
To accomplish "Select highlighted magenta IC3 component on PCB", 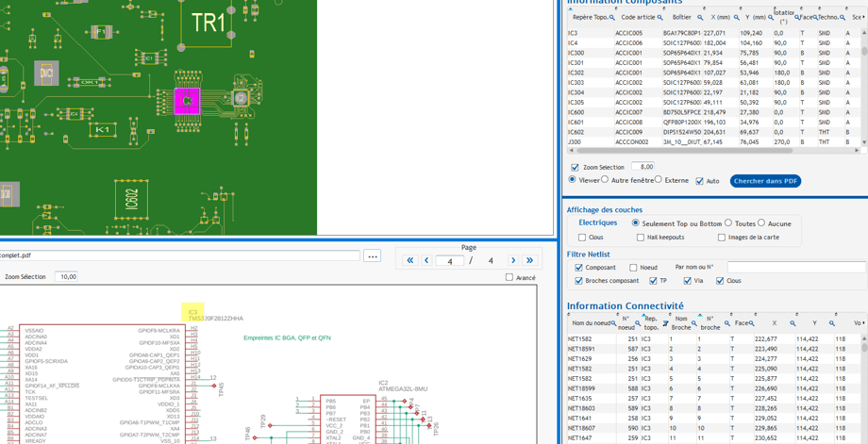I will [187, 101].
